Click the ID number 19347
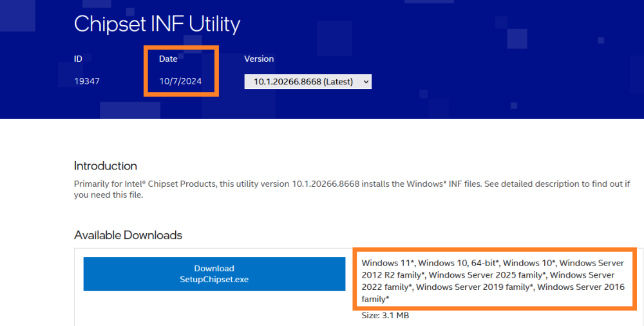This screenshot has width=644, height=326. tap(87, 82)
